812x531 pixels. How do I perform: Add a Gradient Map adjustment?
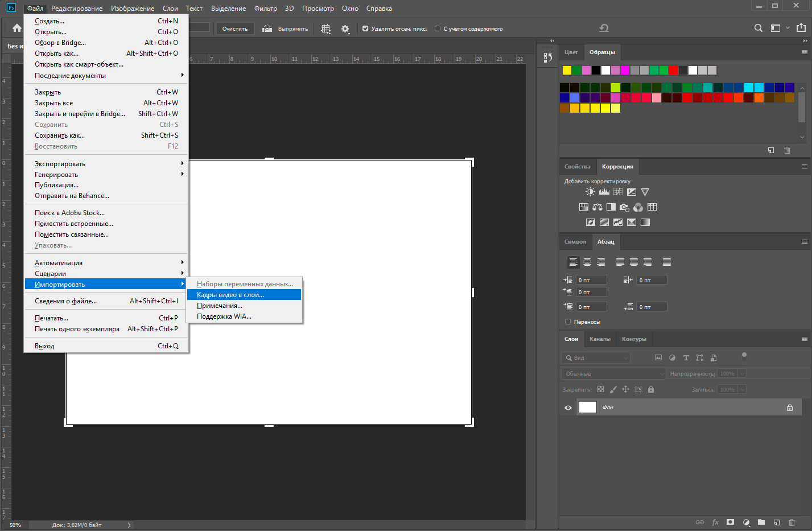[x=645, y=222]
